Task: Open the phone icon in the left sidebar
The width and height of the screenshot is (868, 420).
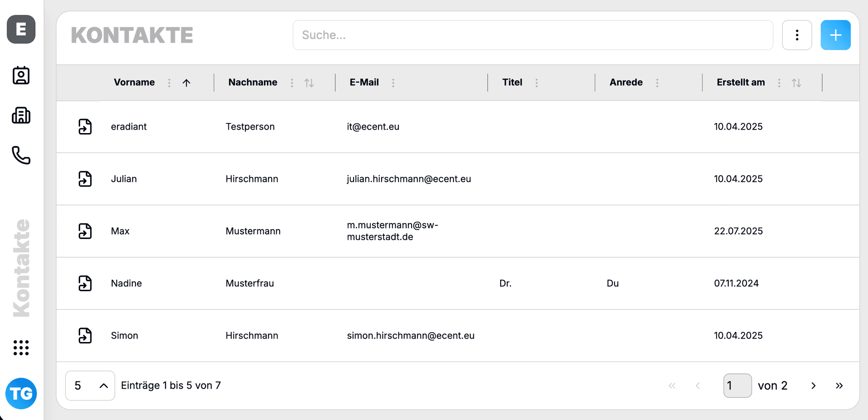Action: tap(21, 156)
